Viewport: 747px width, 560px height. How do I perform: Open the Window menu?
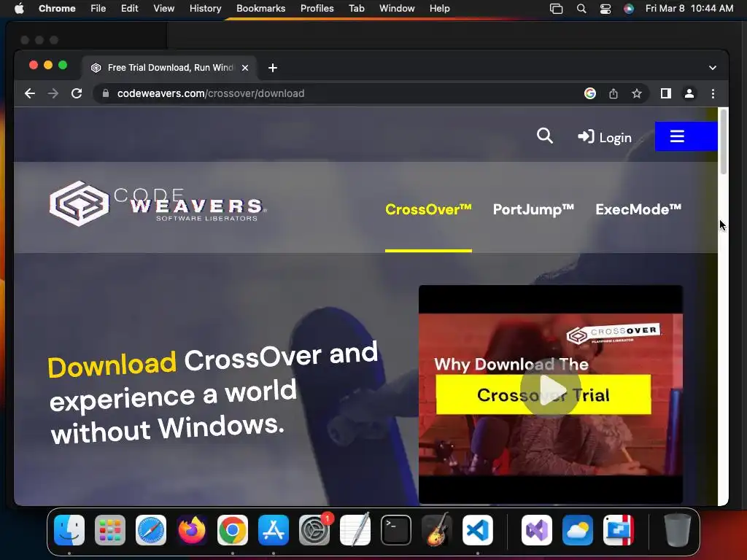coord(397,8)
